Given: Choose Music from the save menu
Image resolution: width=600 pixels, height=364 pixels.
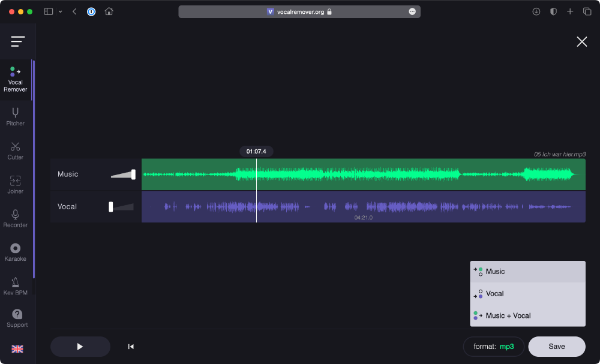Looking at the screenshot, I should 527,272.
